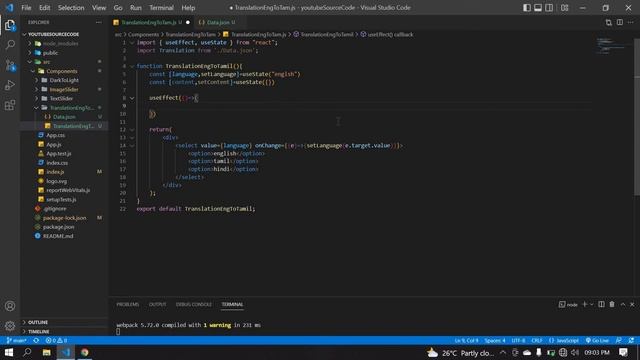Click the split editor right icon
The image size is (640, 360).
[620, 22]
